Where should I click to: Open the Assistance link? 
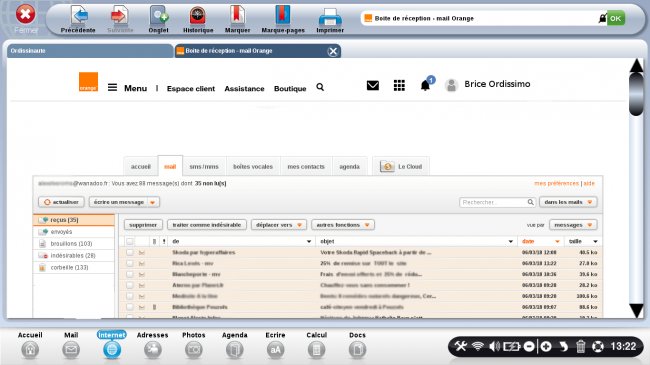pyautogui.click(x=244, y=89)
